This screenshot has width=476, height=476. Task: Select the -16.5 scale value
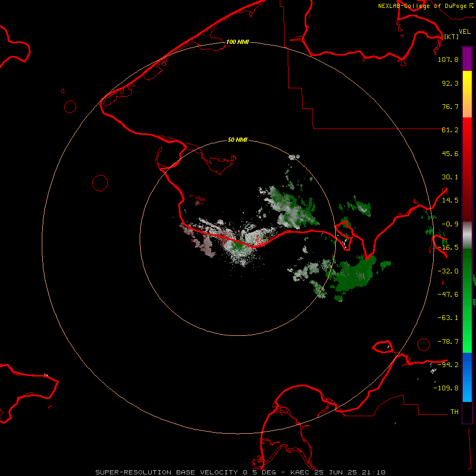click(x=448, y=248)
